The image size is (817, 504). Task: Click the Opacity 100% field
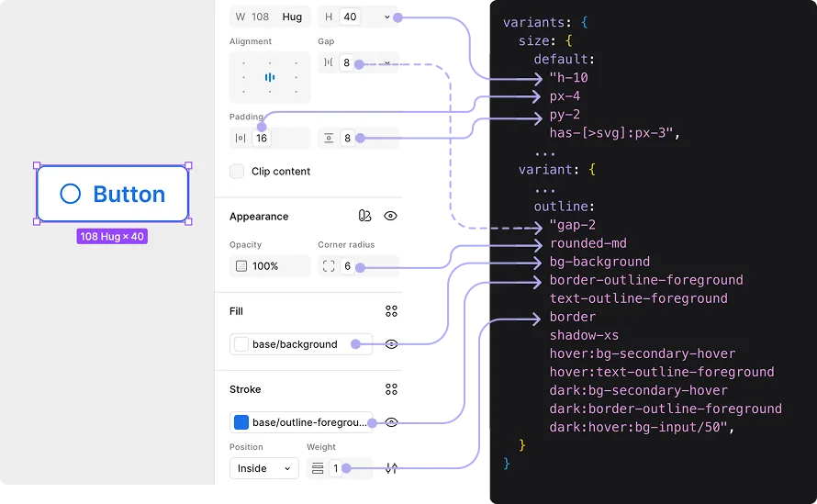[x=270, y=266]
